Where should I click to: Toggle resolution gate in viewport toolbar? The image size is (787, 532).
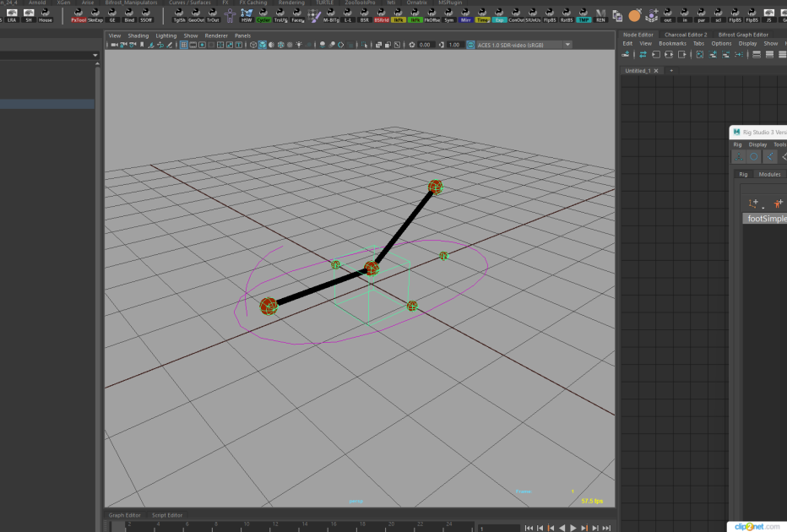pyautogui.click(x=203, y=45)
